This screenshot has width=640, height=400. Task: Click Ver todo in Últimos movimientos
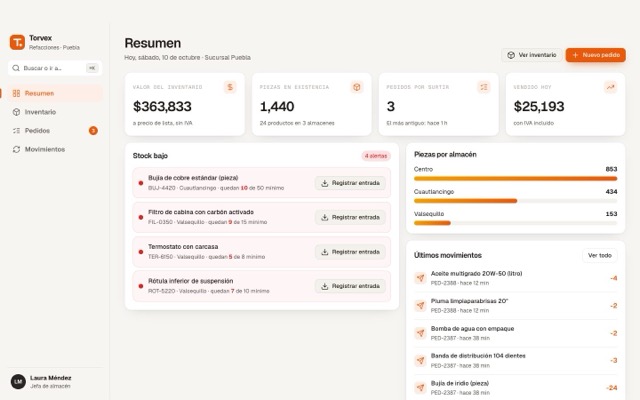point(600,256)
